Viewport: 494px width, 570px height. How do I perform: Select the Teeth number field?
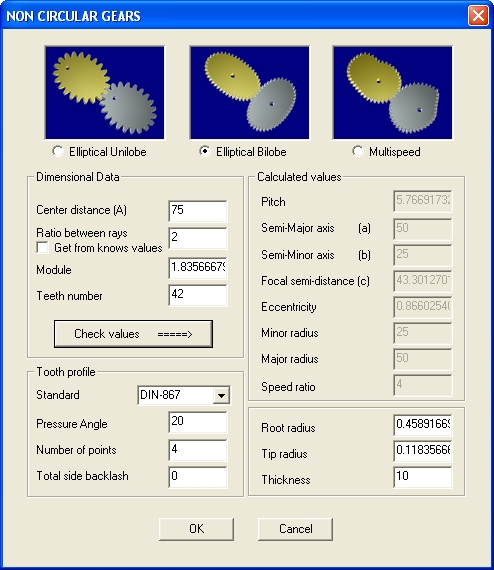point(198,295)
